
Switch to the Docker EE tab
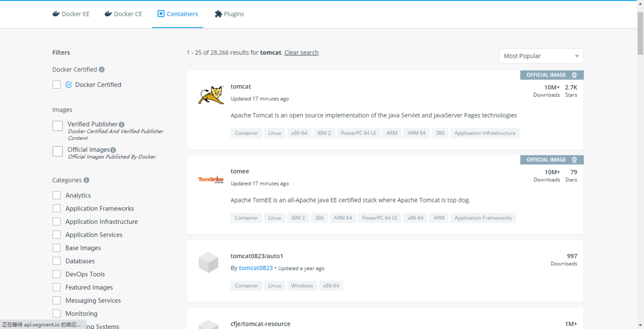tap(71, 14)
